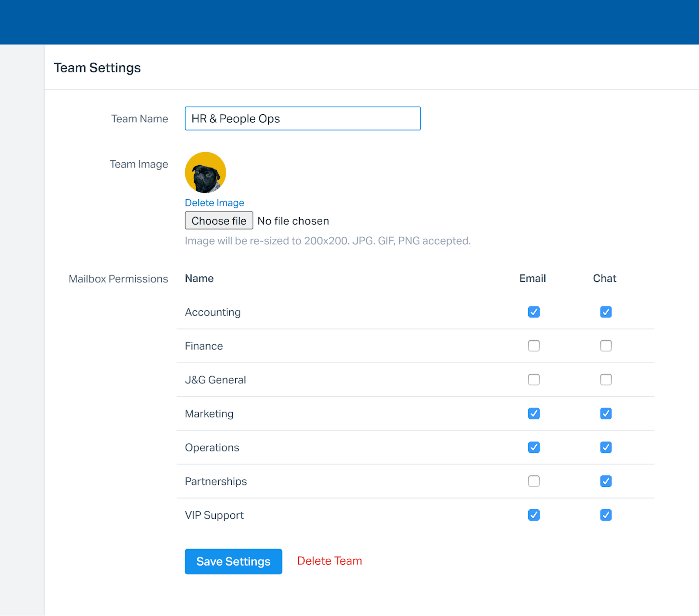Check J&G General Chat checkbox
The width and height of the screenshot is (699, 616).
click(606, 380)
